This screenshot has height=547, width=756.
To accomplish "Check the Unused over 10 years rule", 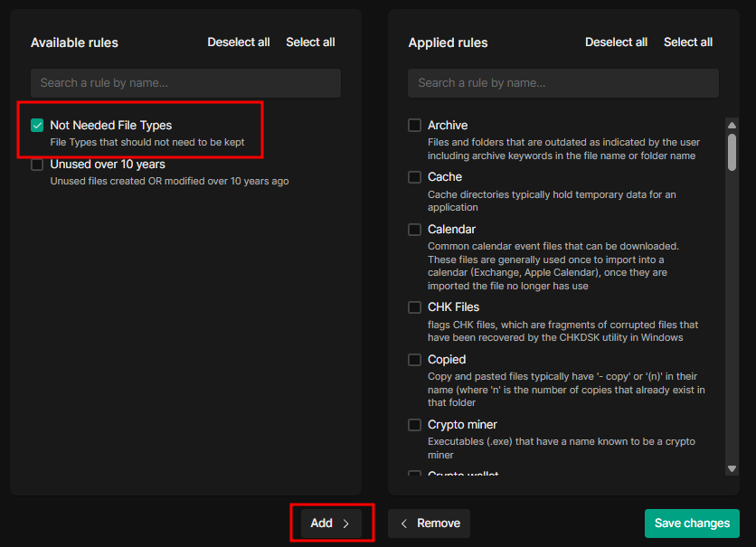I will click(x=37, y=165).
